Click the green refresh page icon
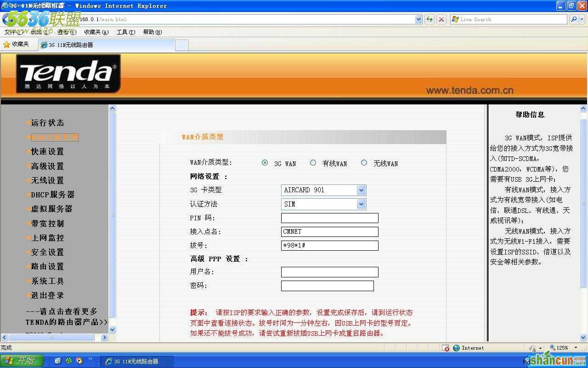This screenshot has height=368, width=588. pyautogui.click(x=430, y=19)
